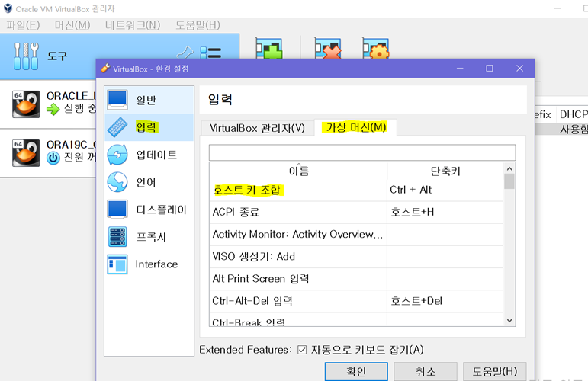Open the list menu icon in 도구 row

point(210,53)
